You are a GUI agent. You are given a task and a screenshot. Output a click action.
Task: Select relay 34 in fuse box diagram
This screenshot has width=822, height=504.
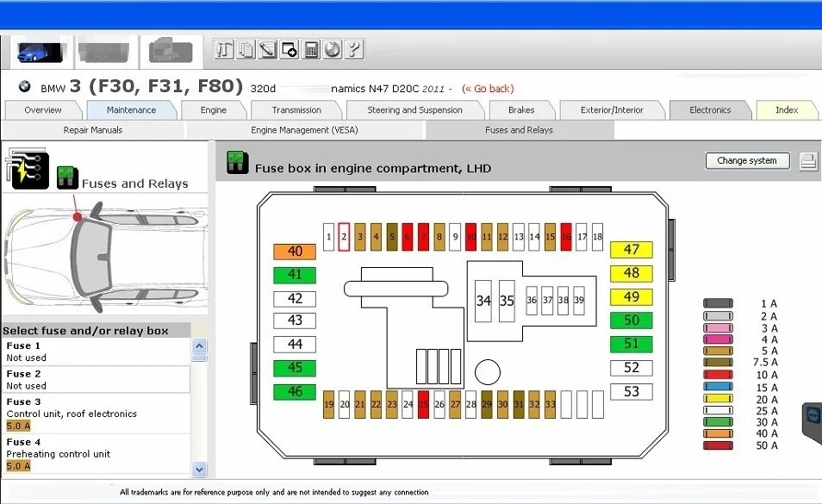[x=483, y=301]
